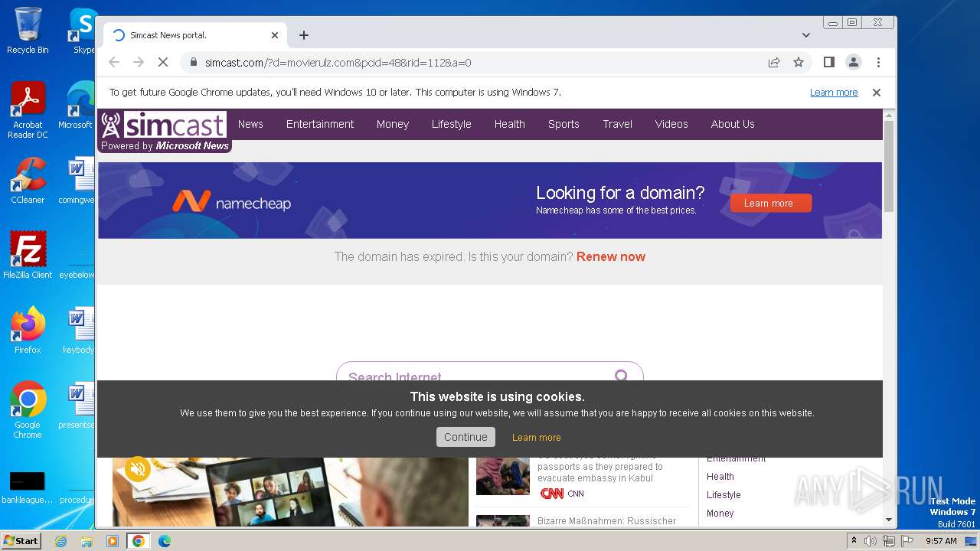Open Action Center flag icon in tray

[x=906, y=541]
